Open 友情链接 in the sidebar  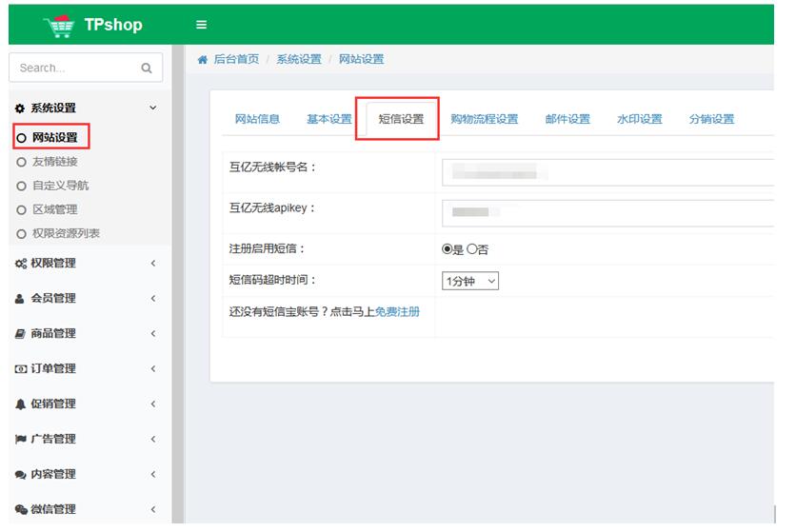point(55,162)
